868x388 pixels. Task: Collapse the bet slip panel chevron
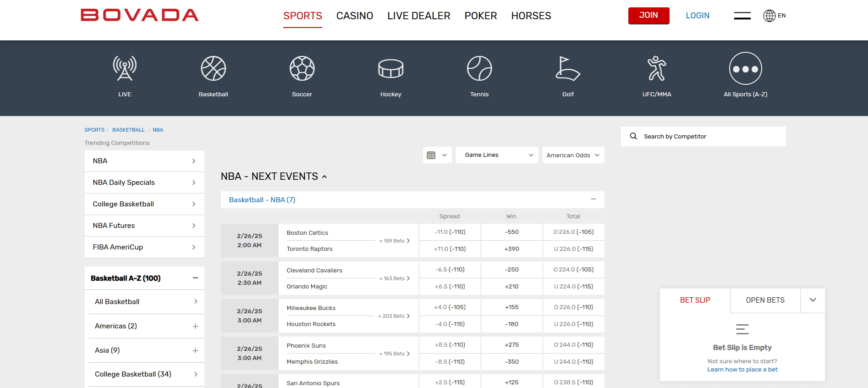(813, 300)
